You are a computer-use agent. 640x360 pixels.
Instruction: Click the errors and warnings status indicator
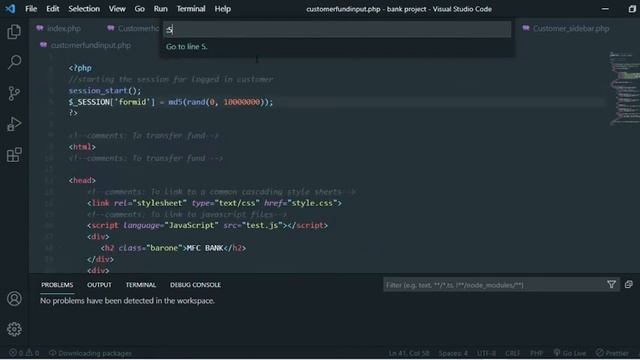[x=24, y=353]
